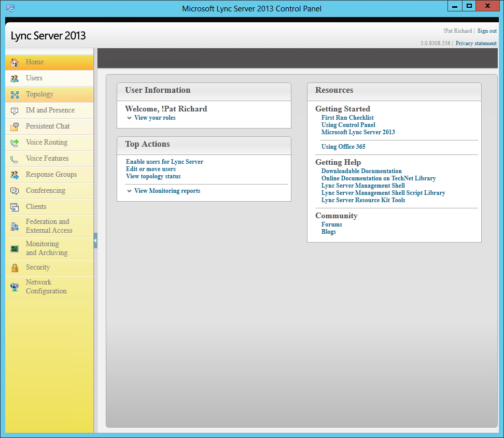Go to Response Groups section

[49, 175]
